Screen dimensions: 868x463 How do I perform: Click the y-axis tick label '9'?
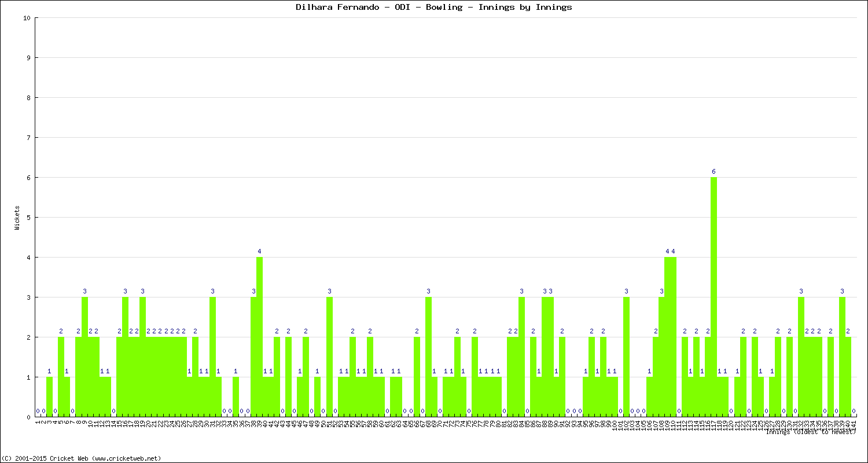(28, 58)
